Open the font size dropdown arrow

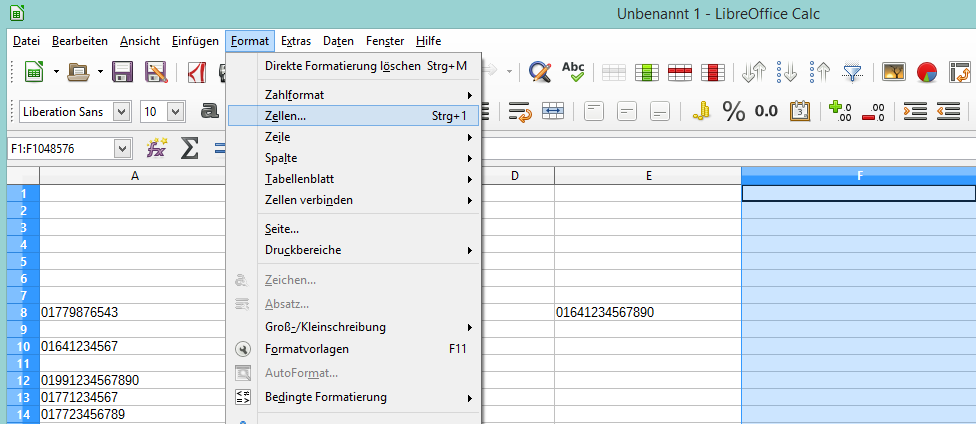(176, 112)
